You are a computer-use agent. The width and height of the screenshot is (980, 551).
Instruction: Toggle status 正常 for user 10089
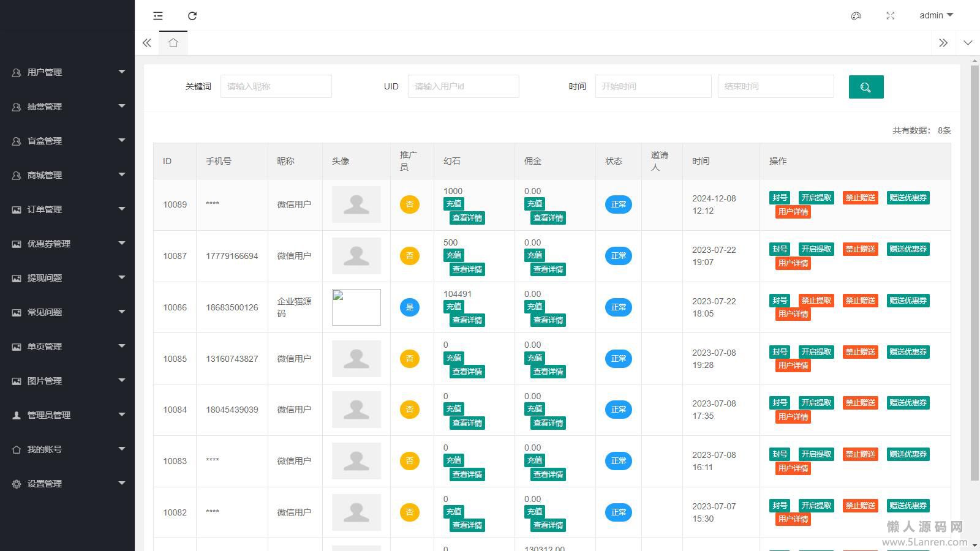point(618,204)
